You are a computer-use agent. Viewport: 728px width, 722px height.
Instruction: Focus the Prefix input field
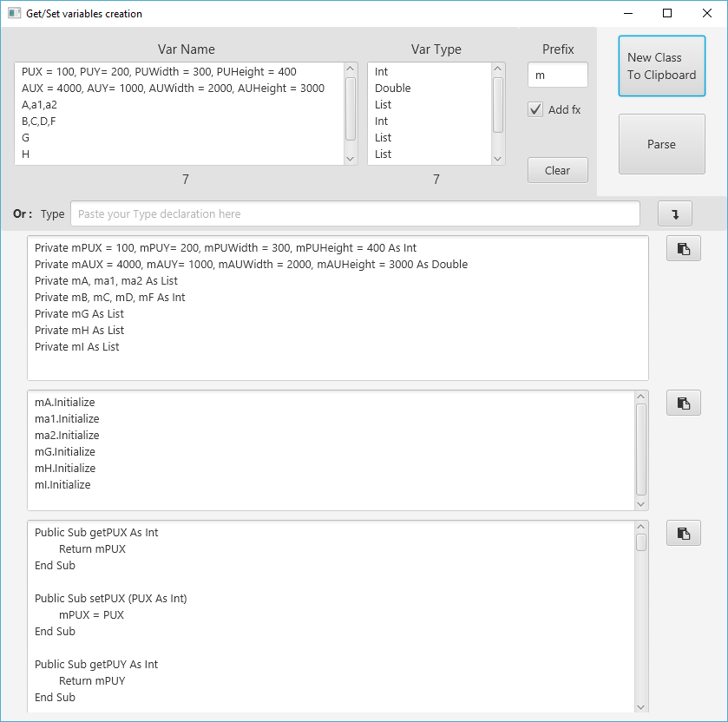[558, 75]
